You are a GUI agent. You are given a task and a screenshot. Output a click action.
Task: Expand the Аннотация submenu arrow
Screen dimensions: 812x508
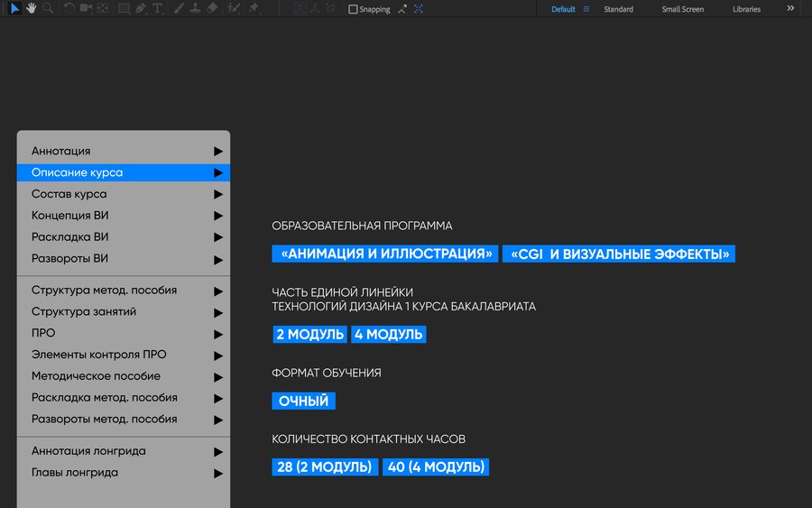(x=217, y=151)
